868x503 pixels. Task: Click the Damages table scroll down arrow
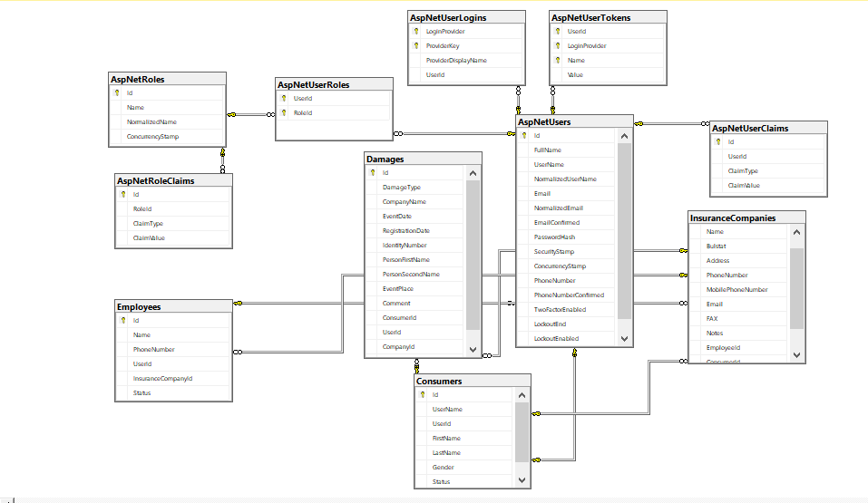coord(473,349)
